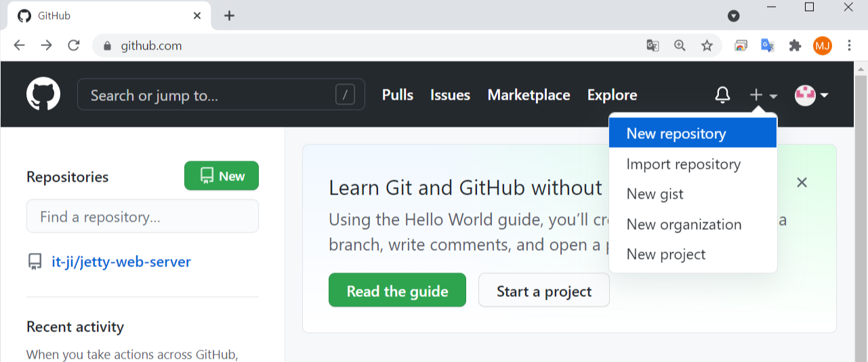Reload the page with refresh icon
Screen dimensions: 868x362
(74, 45)
